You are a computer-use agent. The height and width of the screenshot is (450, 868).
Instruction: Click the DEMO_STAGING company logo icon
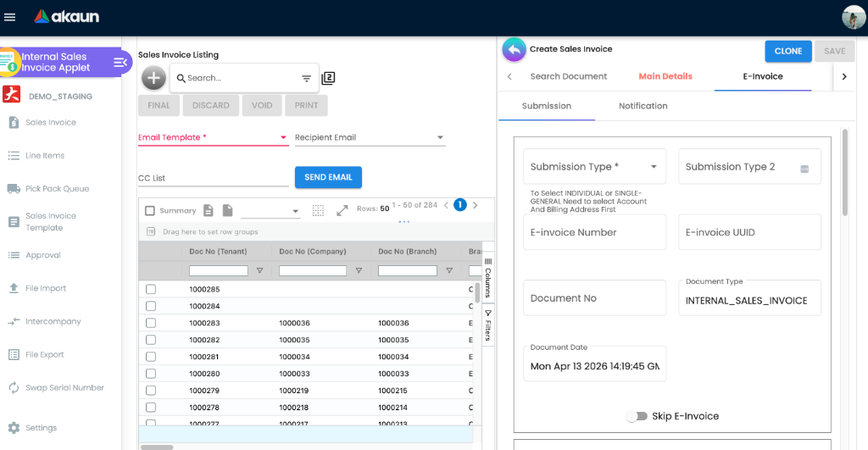pyautogui.click(x=12, y=94)
